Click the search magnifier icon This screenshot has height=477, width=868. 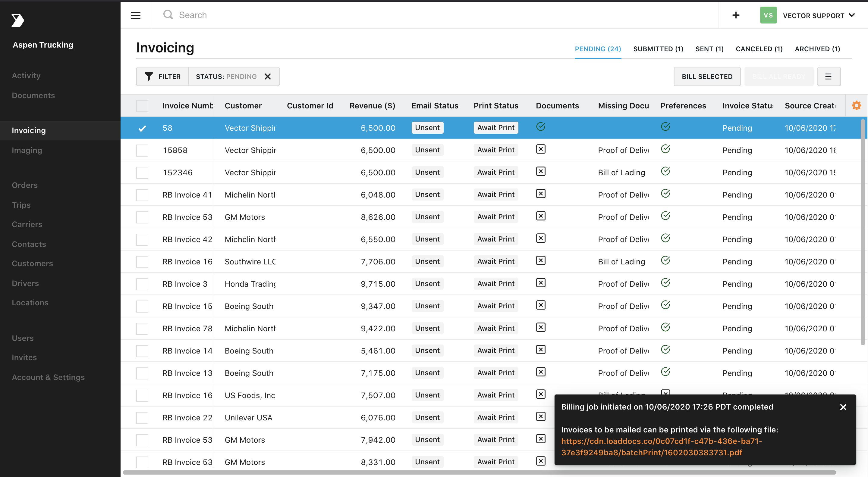point(168,15)
